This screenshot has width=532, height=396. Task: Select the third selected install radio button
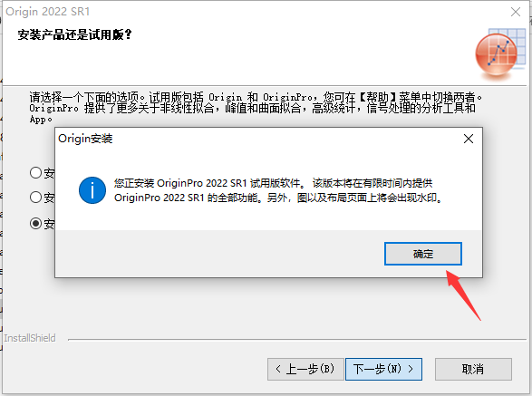coord(35,223)
